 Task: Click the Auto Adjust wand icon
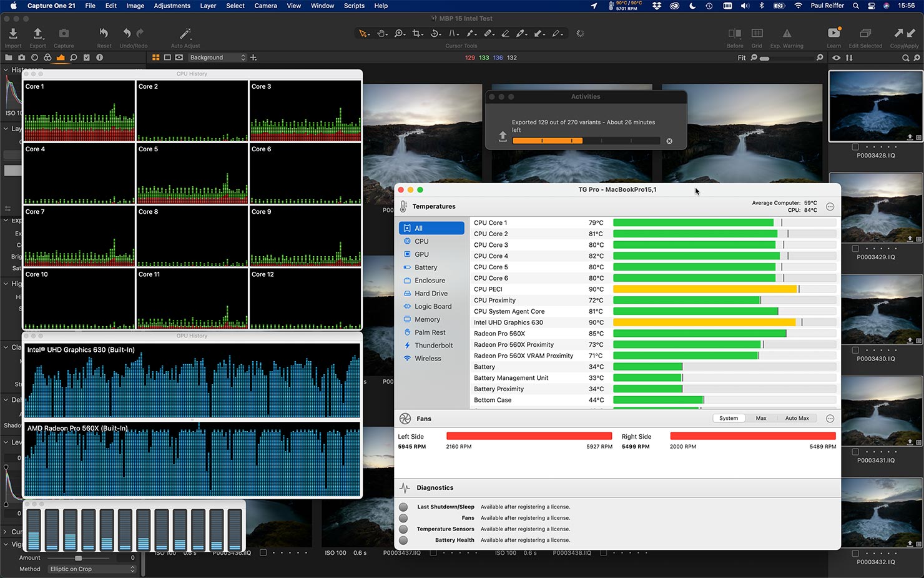185,33
